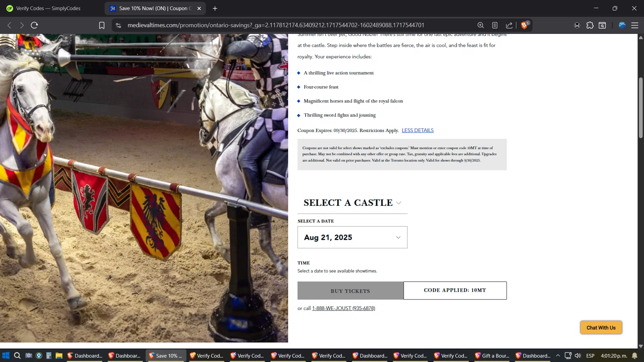Image resolution: width=644 pixels, height=362 pixels.
Task: Click the address bar URL
Action: (276, 25)
